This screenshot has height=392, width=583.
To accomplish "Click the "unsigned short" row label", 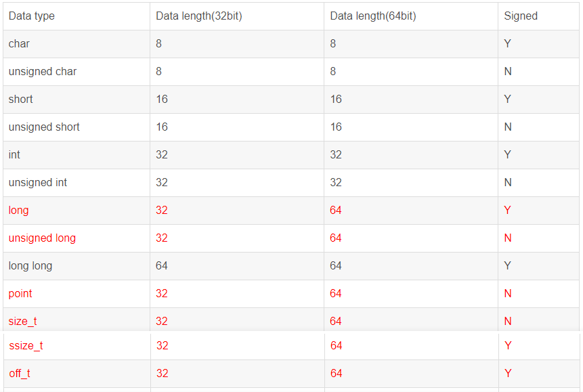I will [x=44, y=127].
